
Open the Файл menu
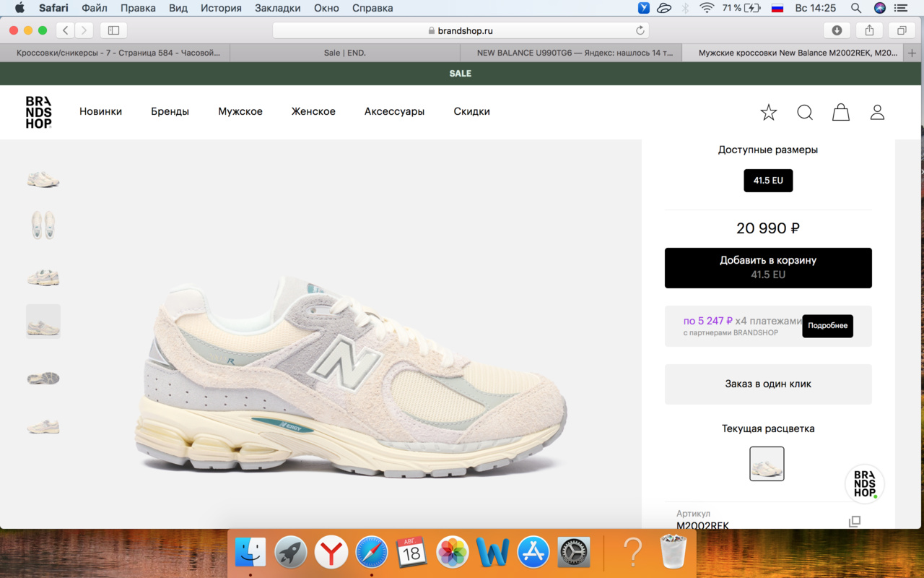95,8
